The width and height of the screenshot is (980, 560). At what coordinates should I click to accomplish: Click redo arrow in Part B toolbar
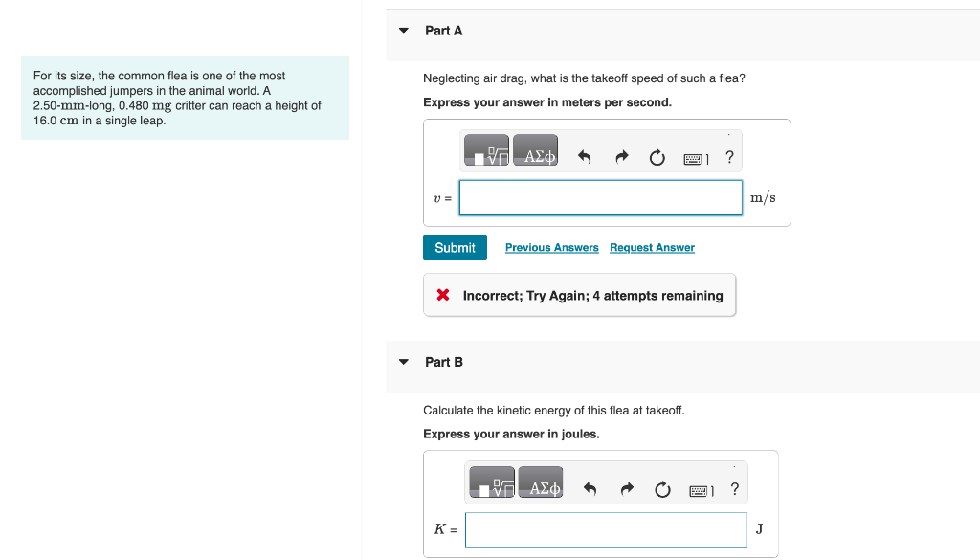[626, 490]
